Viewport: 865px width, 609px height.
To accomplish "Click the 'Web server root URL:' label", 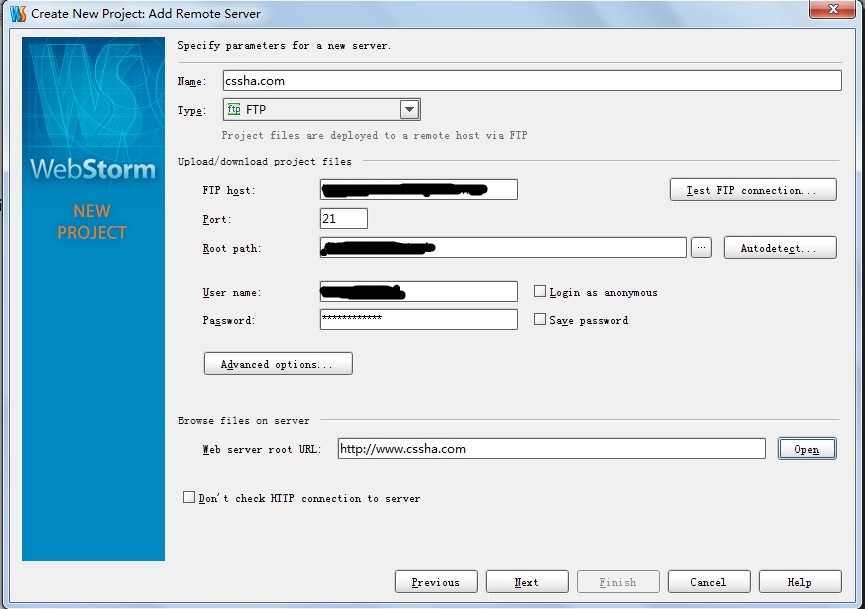I will tap(261, 450).
